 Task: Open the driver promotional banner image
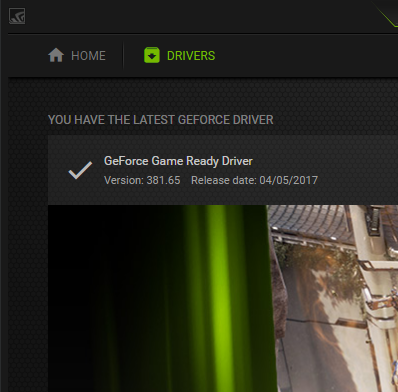223,298
